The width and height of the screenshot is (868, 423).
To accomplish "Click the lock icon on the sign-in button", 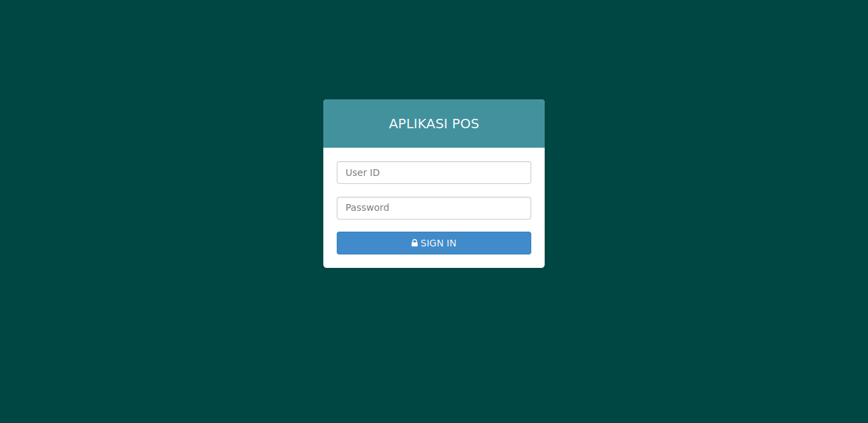I will pos(415,243).
